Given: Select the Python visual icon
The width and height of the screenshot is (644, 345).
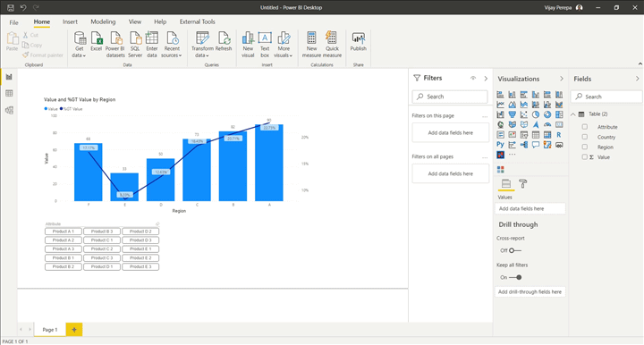Looking at the screenshot, I should tap(500, 145).
